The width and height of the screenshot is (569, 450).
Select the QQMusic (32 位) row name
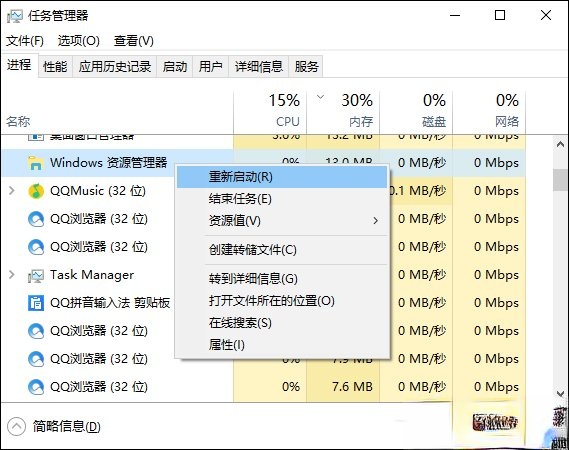[98, 191]
